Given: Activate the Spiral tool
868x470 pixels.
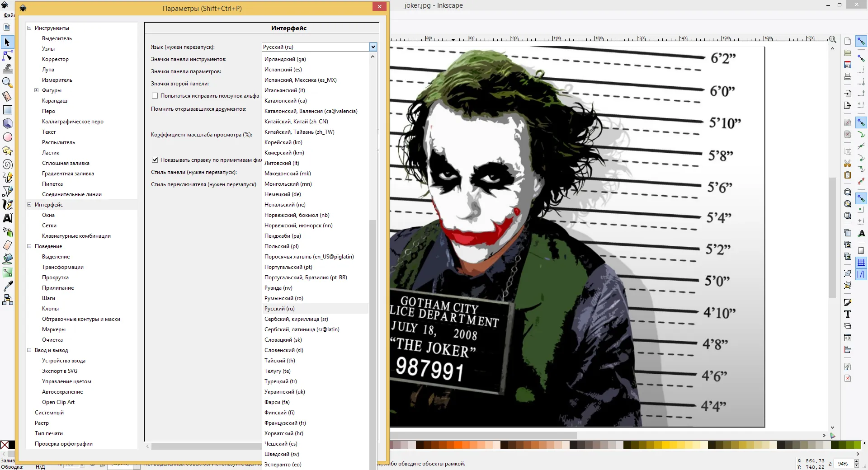Looking at the screenshot, I should (x=7, y=164).
